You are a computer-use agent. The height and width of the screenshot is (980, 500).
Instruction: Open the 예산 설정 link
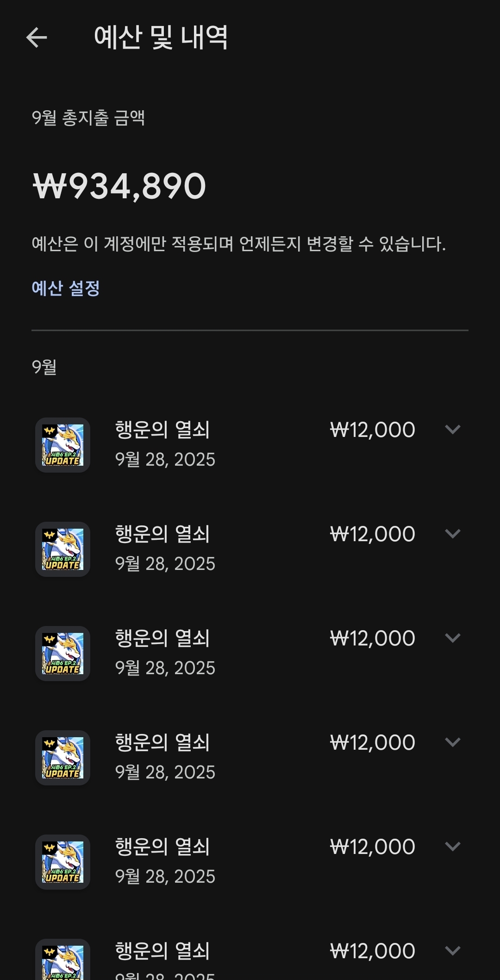click(66, 288)
